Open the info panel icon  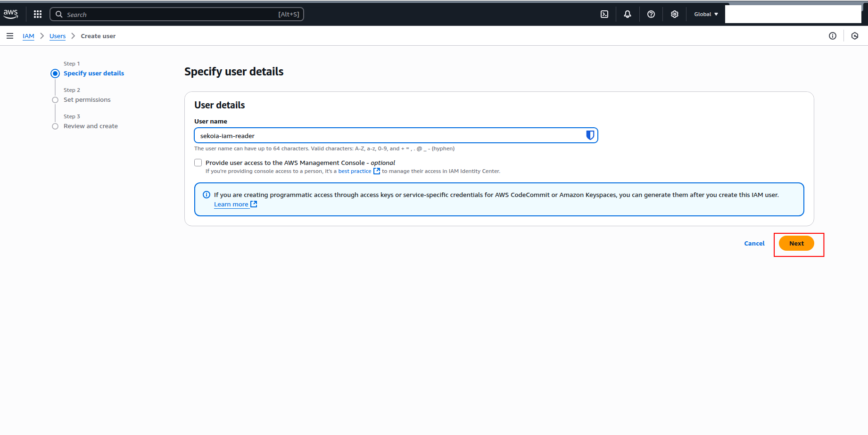point(832,36)
